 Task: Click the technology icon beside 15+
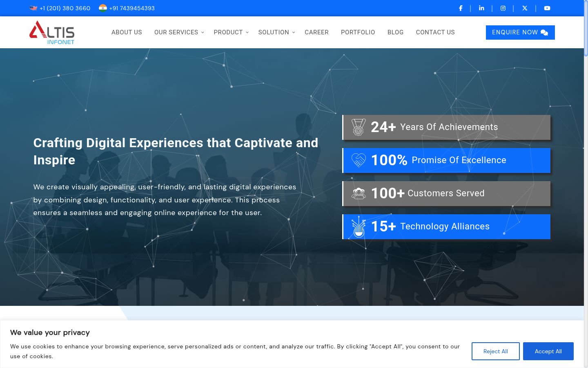point(359,227)
